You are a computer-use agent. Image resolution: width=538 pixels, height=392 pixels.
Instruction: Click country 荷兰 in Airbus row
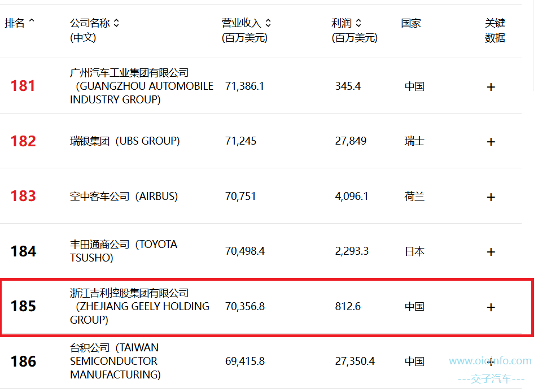(414, 197)
